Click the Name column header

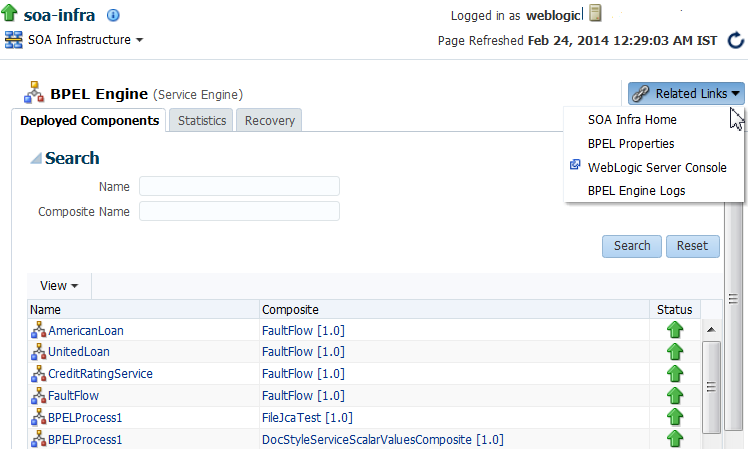tap(144, 310)
